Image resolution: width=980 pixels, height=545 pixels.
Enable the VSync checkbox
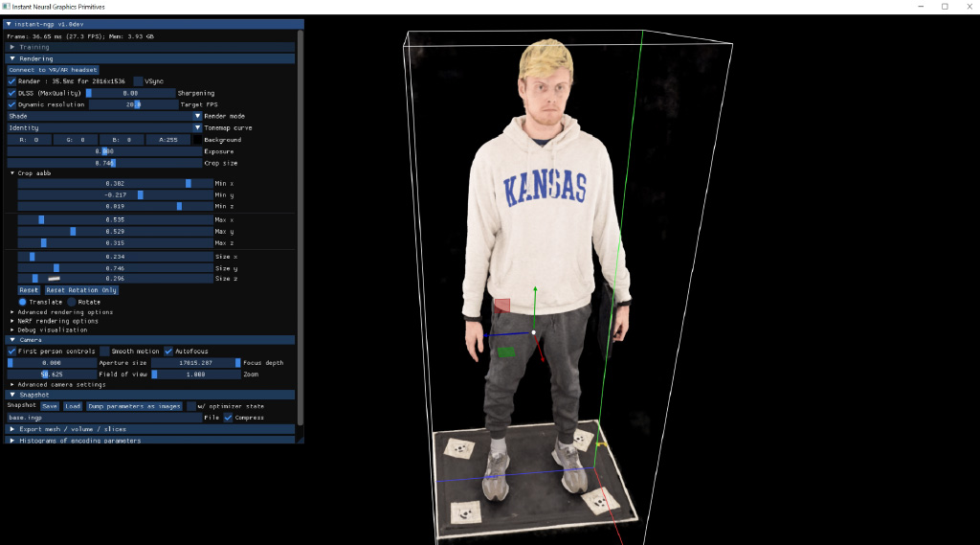click(x=138, y=81)
